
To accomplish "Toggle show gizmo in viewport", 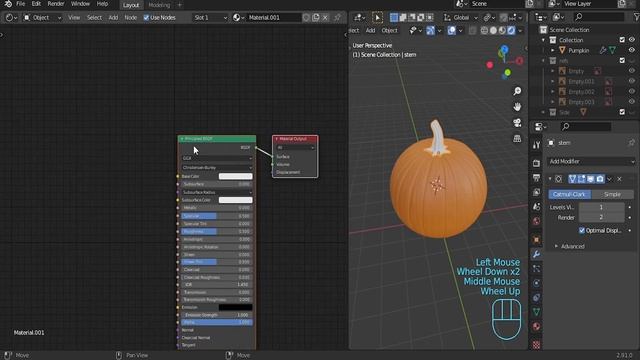I will 431,30.
